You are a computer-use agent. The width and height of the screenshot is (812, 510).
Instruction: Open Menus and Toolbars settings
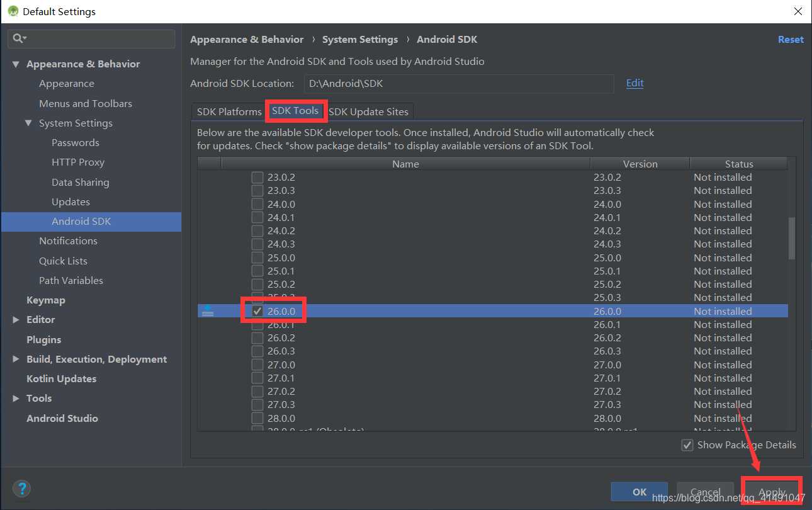86,103
